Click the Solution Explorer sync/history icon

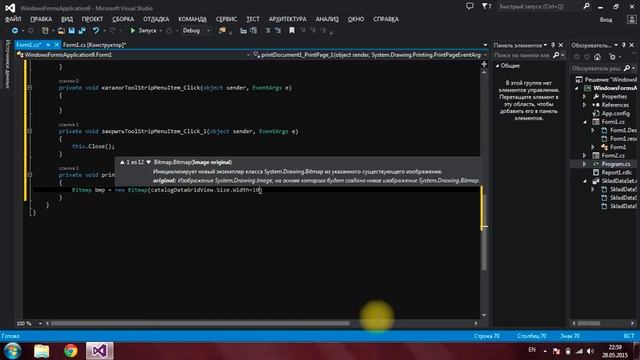[612, 57]
